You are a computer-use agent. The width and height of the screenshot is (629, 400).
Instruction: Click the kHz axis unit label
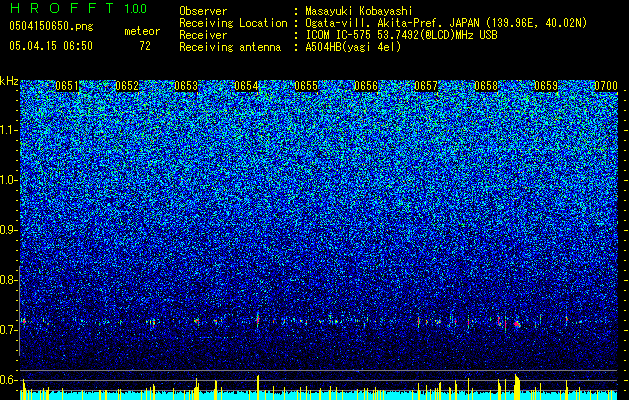[x=9, y=81]
